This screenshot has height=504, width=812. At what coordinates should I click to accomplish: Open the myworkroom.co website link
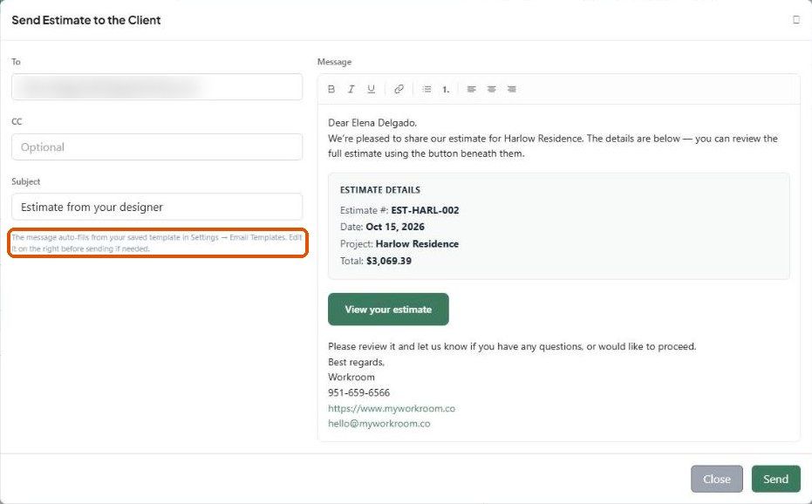[392, 408]
